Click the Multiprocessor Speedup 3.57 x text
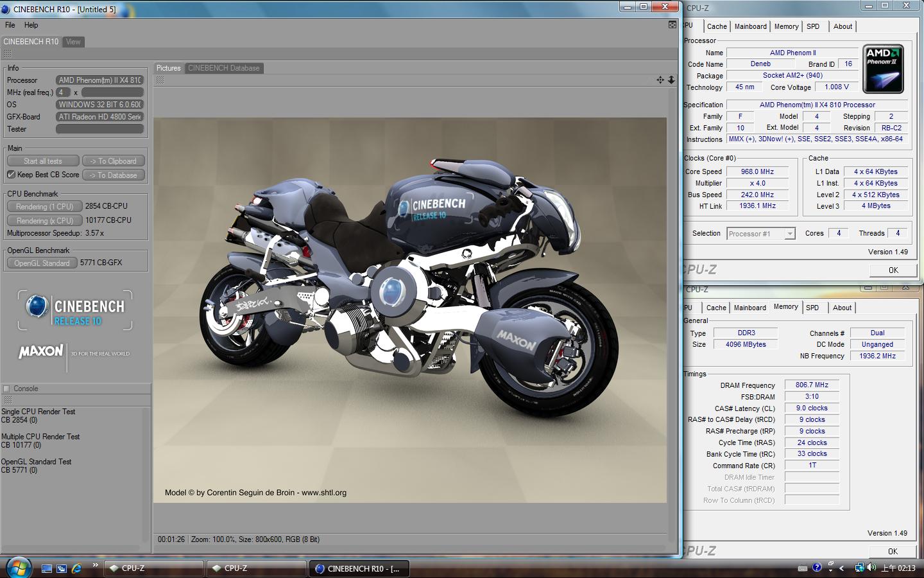This screenshot has height=578, width=924. coord(55,233)
